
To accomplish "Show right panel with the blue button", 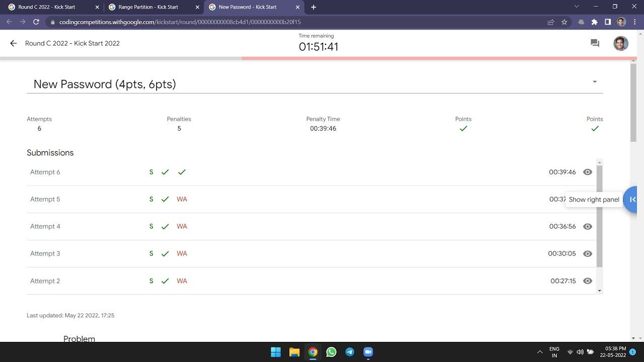I will 631,200.
